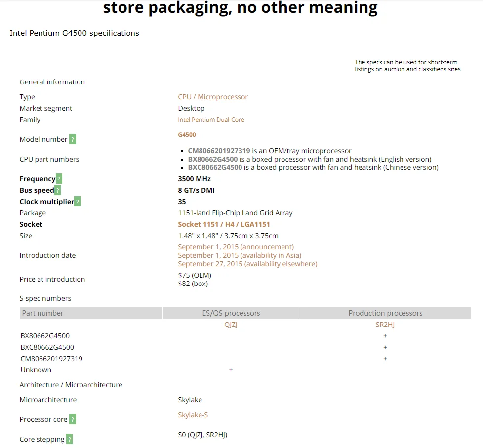Click the Architecture / Microarchitecture section heading
Image resolution: width=483 pixels, height=448 pixels.
tap(71, 385)
